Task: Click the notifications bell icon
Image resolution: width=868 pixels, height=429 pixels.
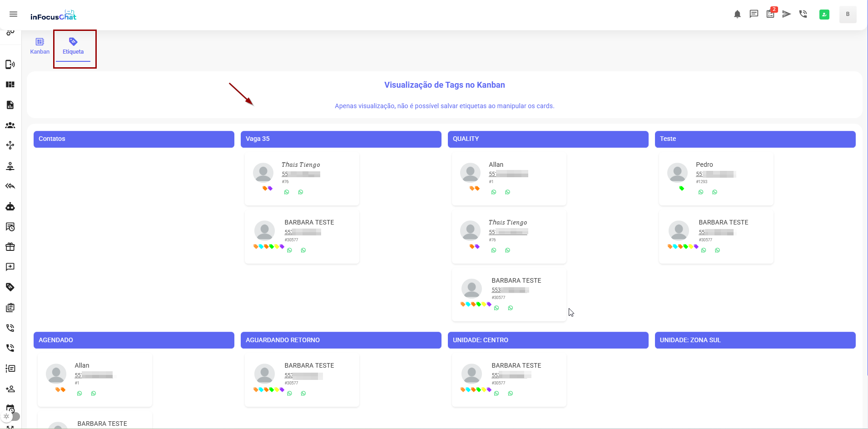Action: [x=737, y=14]
